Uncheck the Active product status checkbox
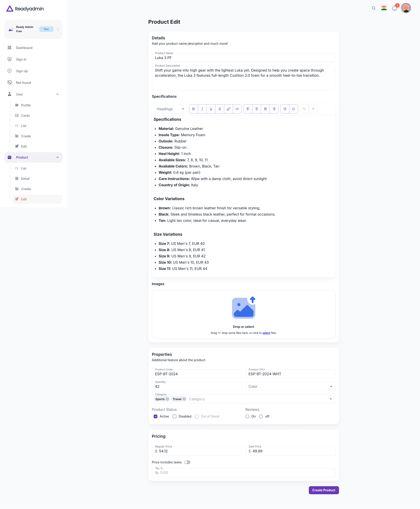 coord(156,416)
